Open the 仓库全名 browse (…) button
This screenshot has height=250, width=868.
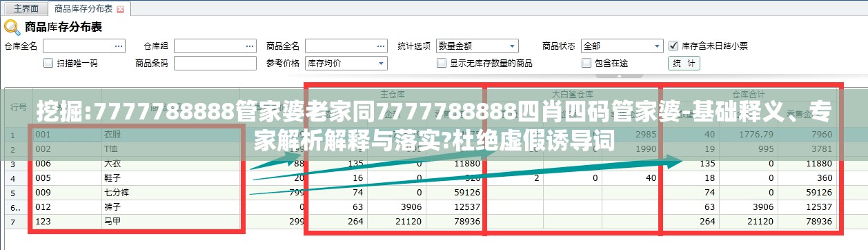click(119, 46)
